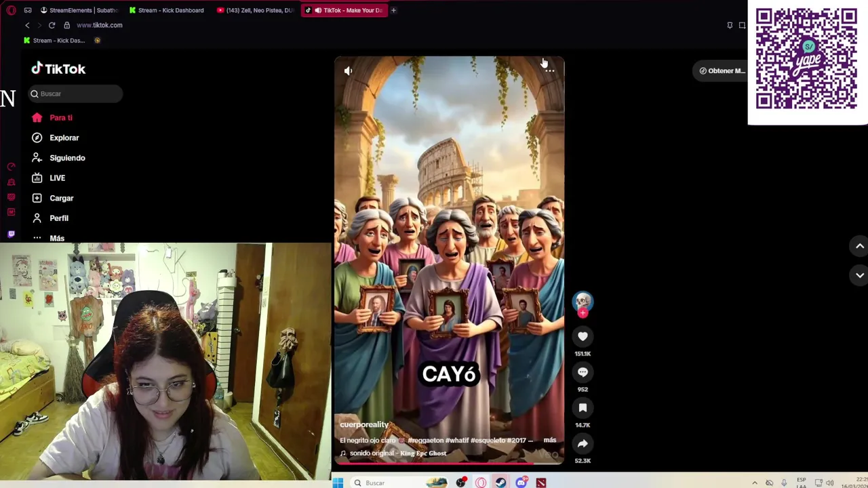Switch to Stream - Kick Dashboard tab
The image size is (868, 488).
coord(167,10)
